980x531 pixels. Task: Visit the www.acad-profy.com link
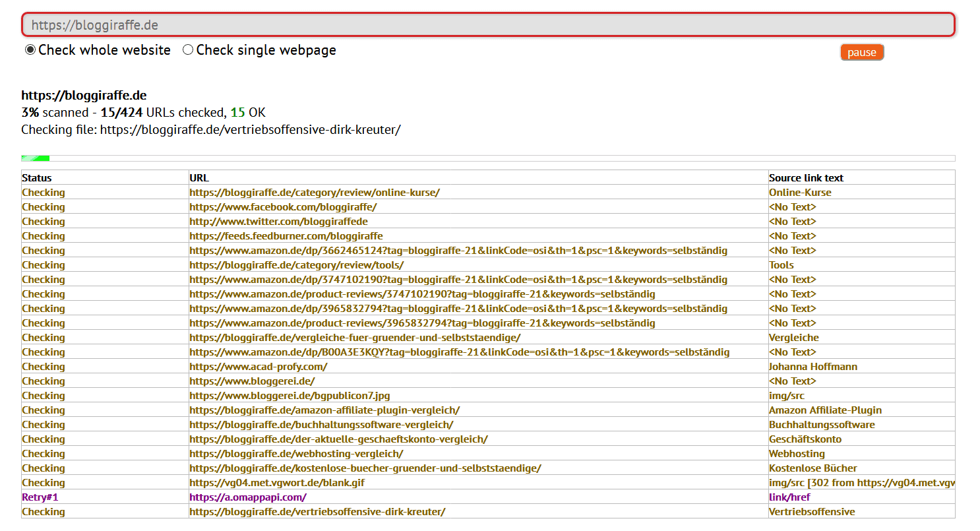tap(258, 367)
